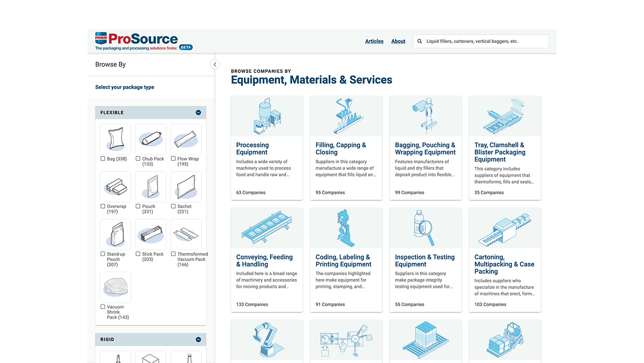Check the Bag (338) checkbox
Viewport: 644px width, 363px height.
tap(103, 159)
